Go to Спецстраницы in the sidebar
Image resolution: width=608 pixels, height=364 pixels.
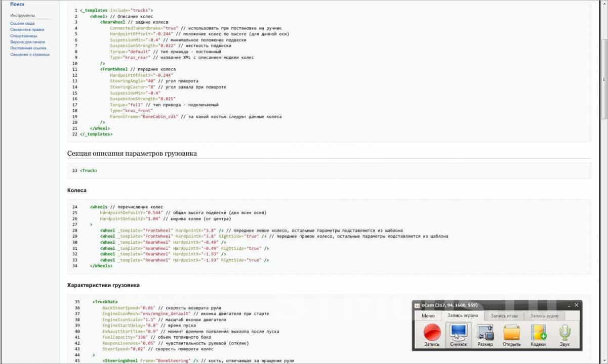point(23,36)
